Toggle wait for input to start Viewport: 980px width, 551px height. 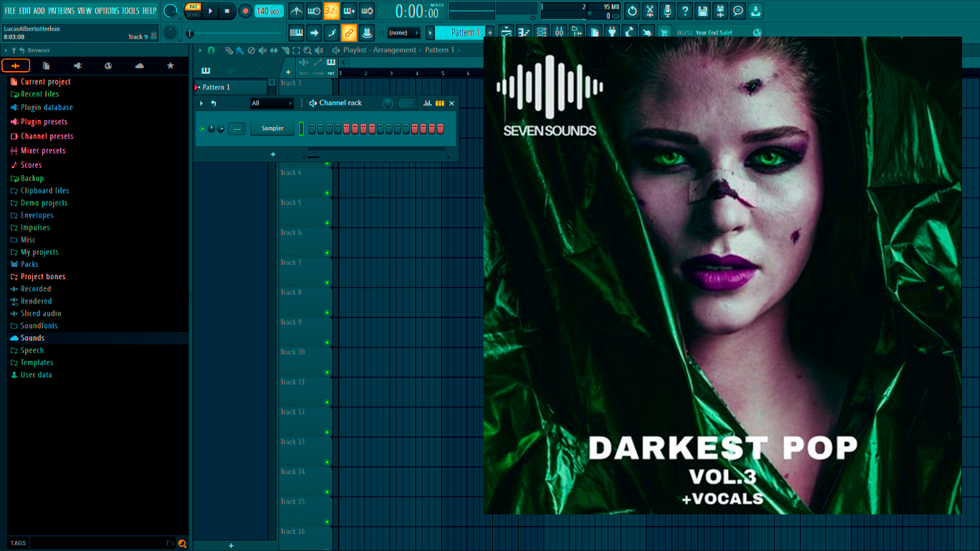tap(314, 11)
